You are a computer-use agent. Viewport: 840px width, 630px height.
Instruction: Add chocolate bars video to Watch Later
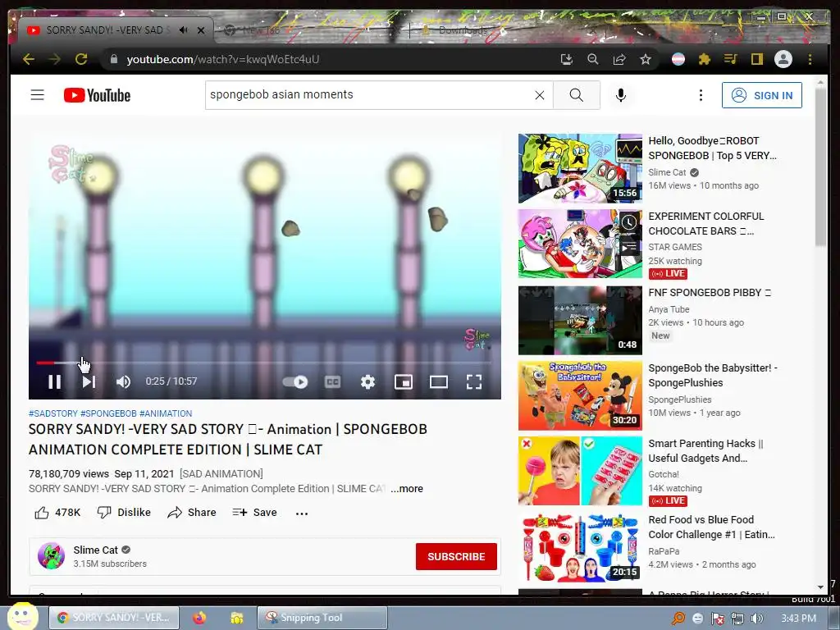click(x=629, y=221)
